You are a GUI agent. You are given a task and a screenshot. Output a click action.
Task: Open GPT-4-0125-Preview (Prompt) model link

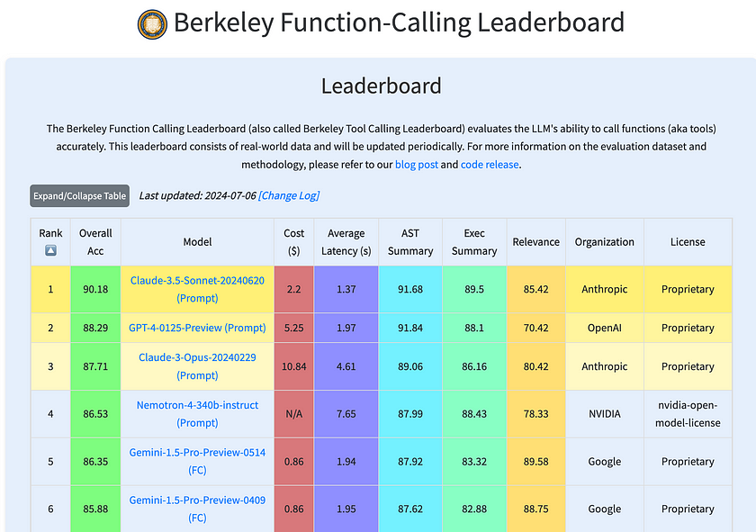(197, 328)
